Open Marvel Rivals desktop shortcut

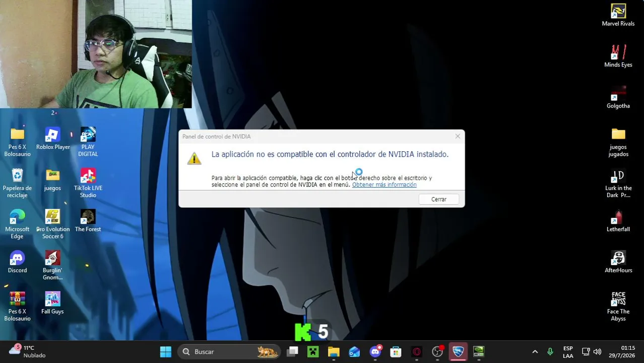point(618,15)
